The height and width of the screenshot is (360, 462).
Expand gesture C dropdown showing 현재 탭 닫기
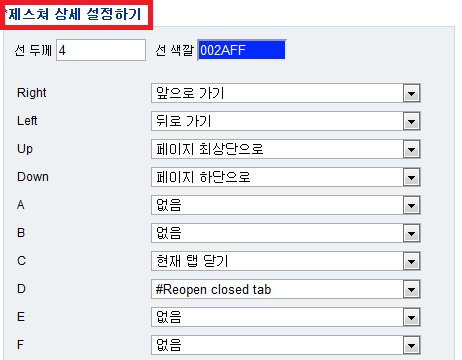[411, 261]
